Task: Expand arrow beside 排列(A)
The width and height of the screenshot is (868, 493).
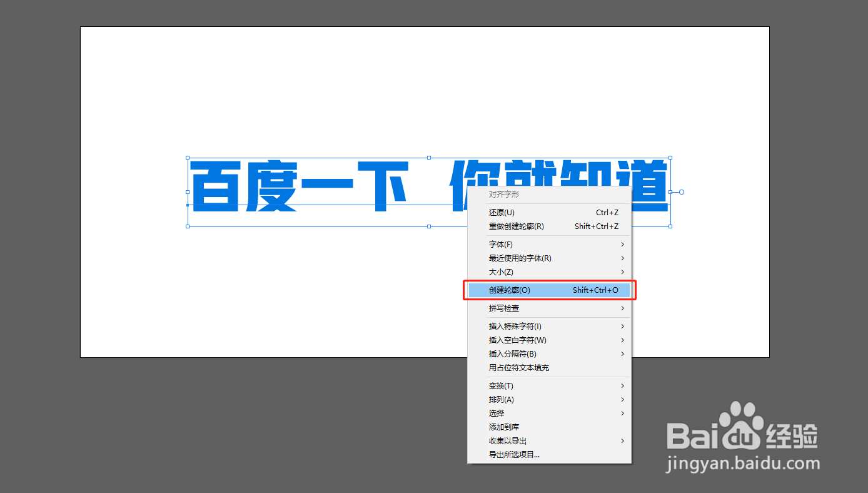Action: click(x=623, y=400)
